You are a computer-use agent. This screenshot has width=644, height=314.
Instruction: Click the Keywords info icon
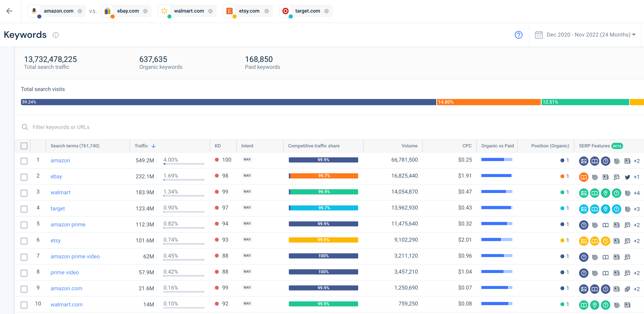tap(56, 35)
